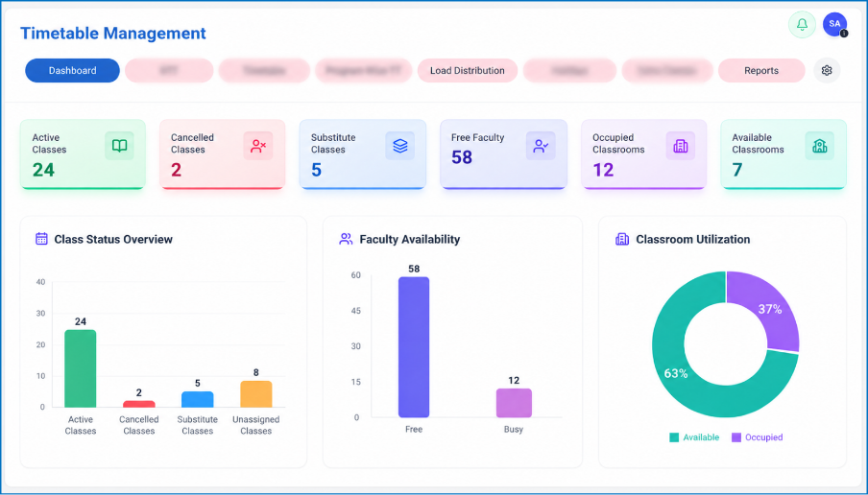This screenshot has height=495, width=868.
Task: Click the red Cancelled Classes bar
Action: point(139,404)
